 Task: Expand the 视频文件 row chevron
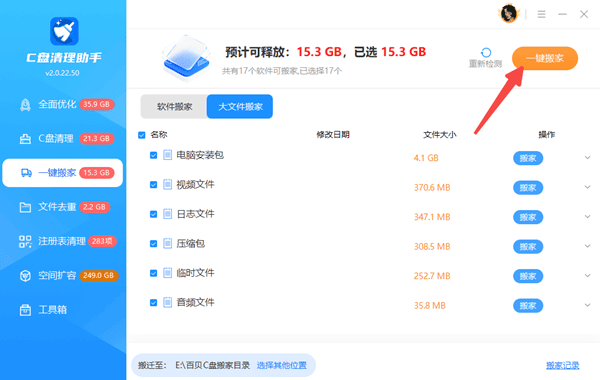(587, 187)
